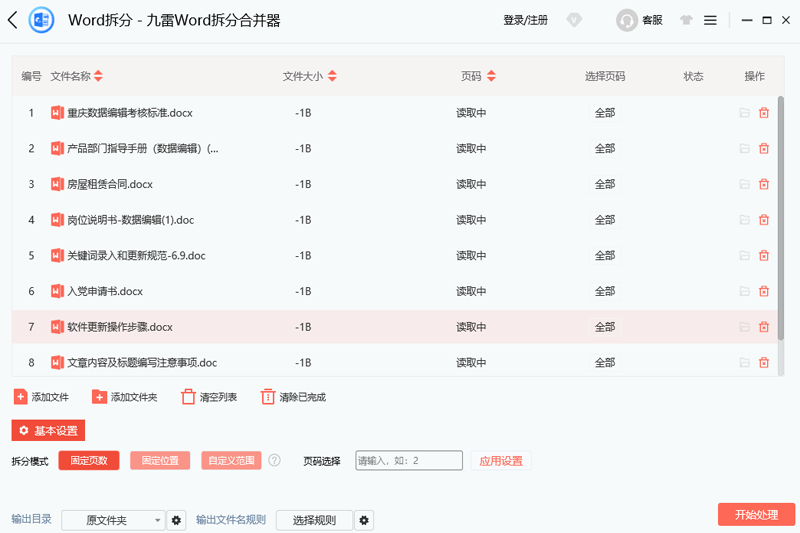Image resolution: width=800 pixels, height=533 pixels.
Task: Select 固定位置 split mode
Action: click(160, 461)
